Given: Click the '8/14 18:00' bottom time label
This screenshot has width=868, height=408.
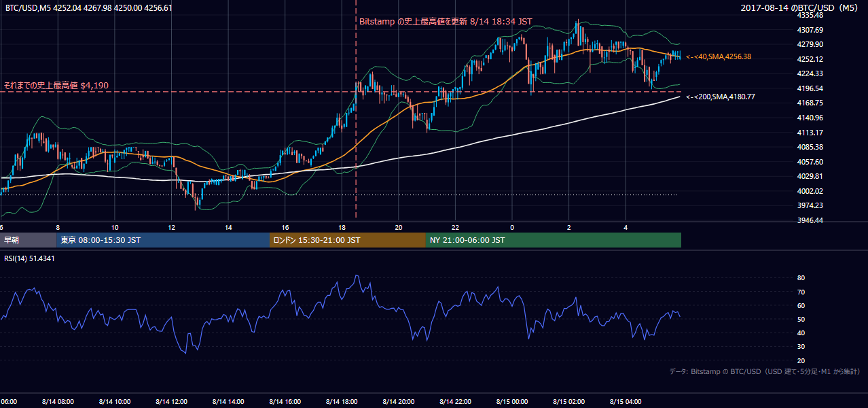Looking at the screenshot, I should click(342, 402).
